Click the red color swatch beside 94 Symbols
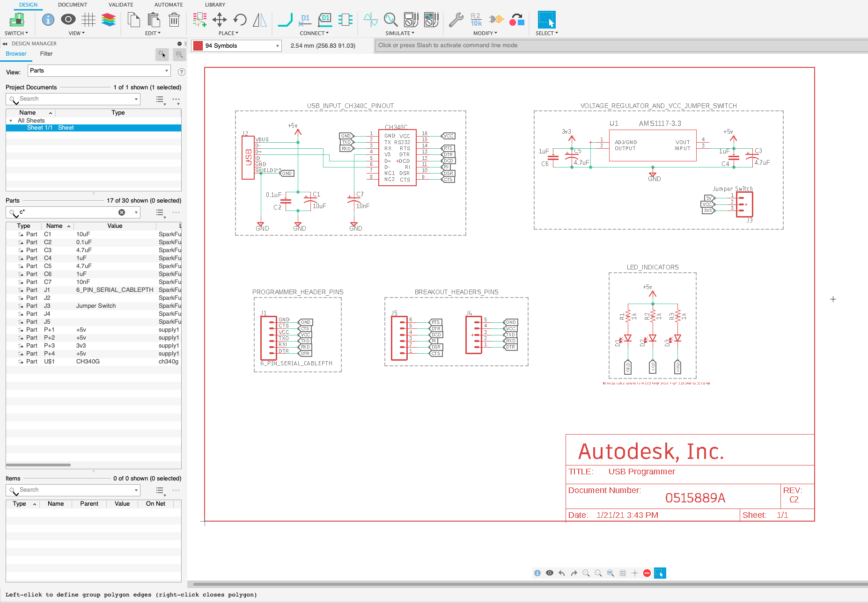The width and height of the screenshot is (868, 603). coord(199,46)
